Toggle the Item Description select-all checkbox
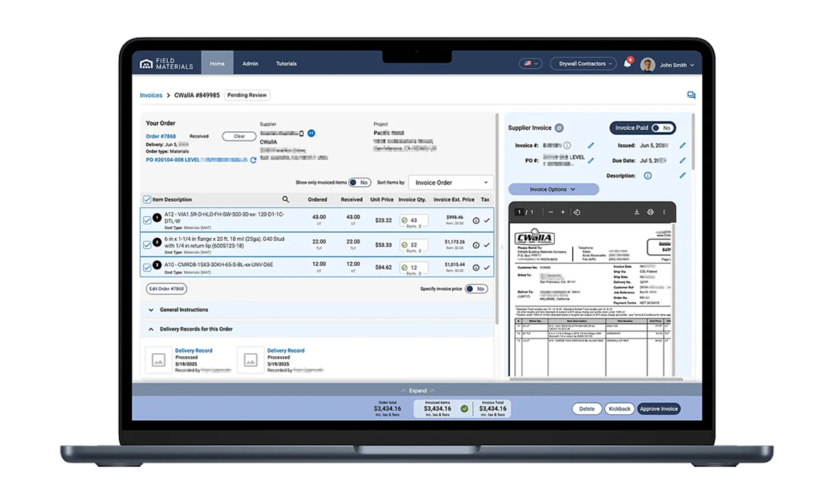Screen dimensions: 834x504 pos(147,199)
